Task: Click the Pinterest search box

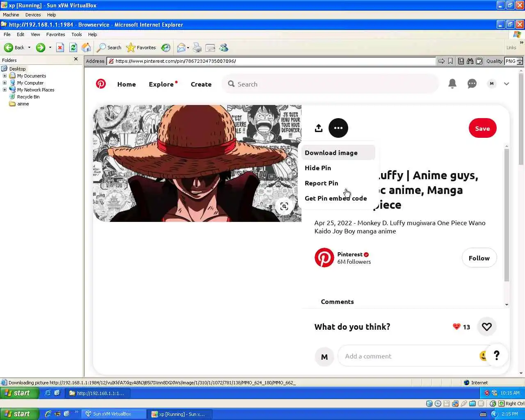Action: (331, 84)
